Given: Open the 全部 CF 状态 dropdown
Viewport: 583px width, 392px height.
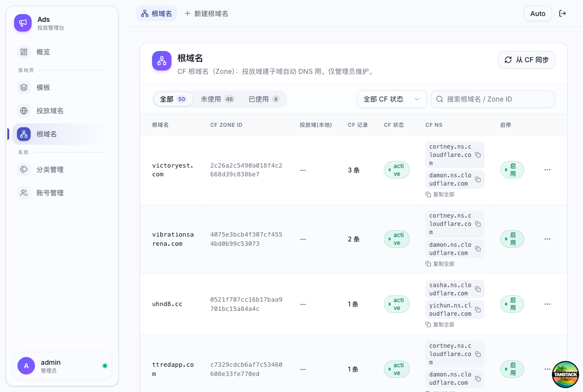Looking at the screenshot, I should 392,99.
